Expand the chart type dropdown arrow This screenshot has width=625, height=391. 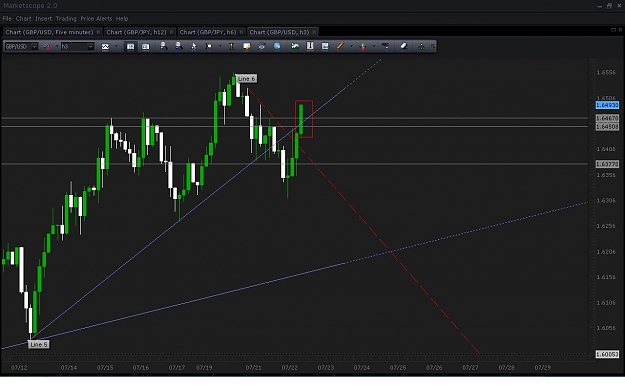coord(116,47)
